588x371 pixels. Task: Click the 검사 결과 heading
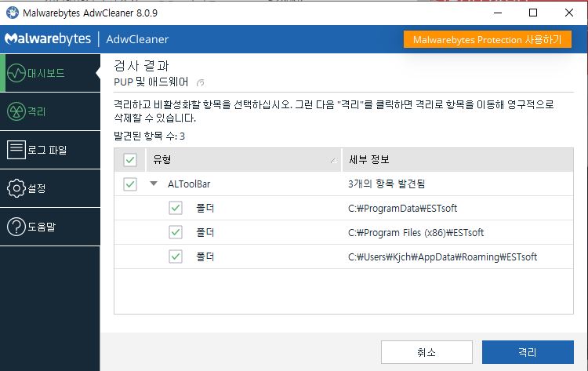pos(141,66)
